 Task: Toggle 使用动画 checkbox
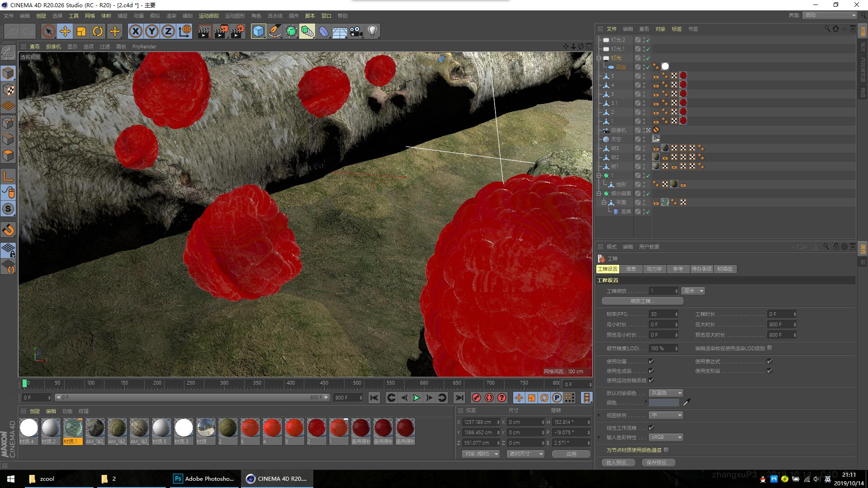tap(651, 361)
